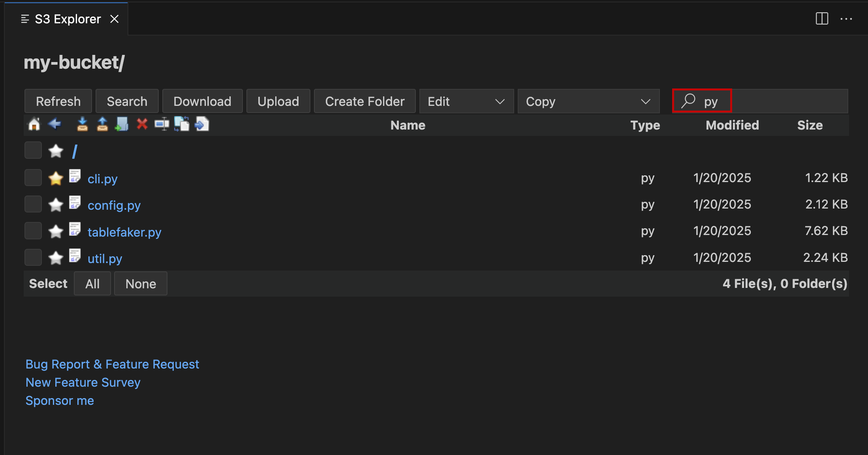Toggle the checkbox next to cli.py
Image resolution: width=868 pixels, height=455 pixels.
pyautogui.click(x=33, y=177)
